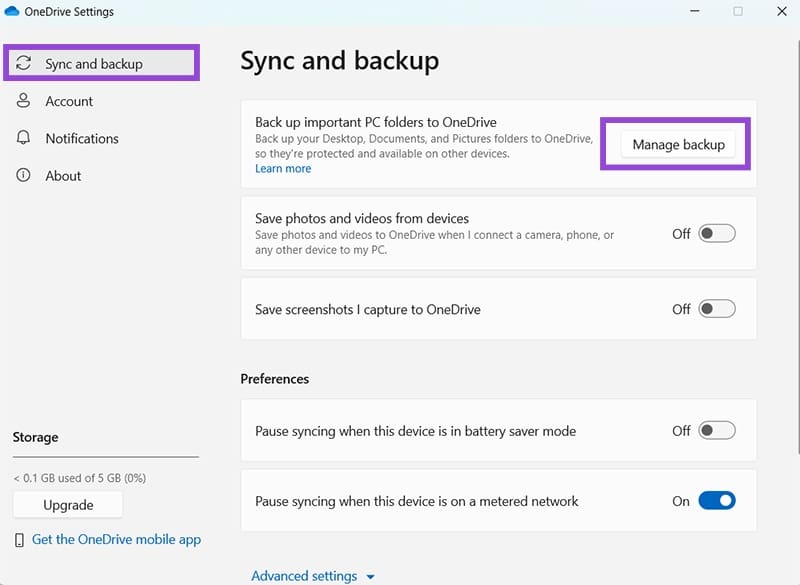Image resolution: width=800 pixels, height=585 pixels.
Task: Click the Sync and backup arrows icon
Action: coord(24,64)
